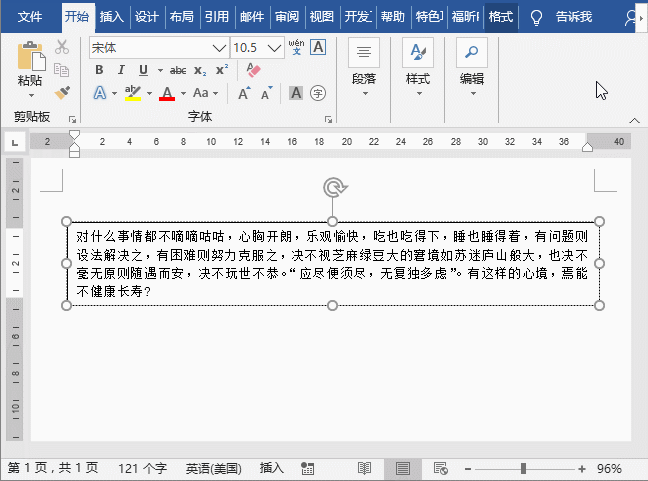
Task: Click the zoom in plus button
Action: tap(582, 469)
